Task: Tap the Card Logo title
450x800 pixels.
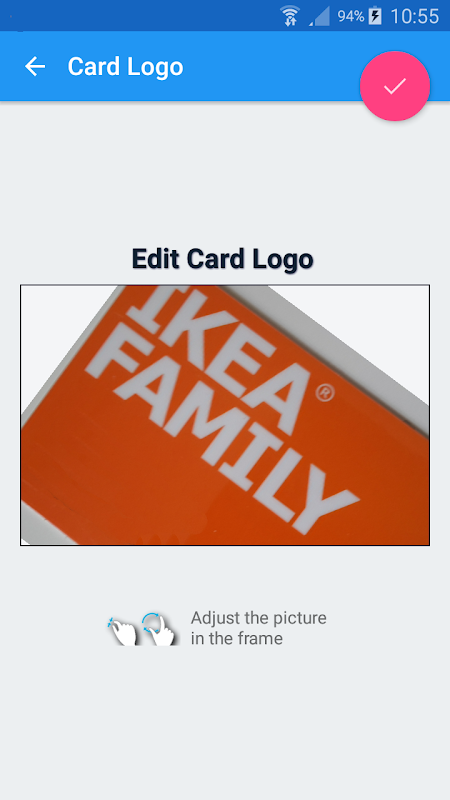Action: [125, 67]
